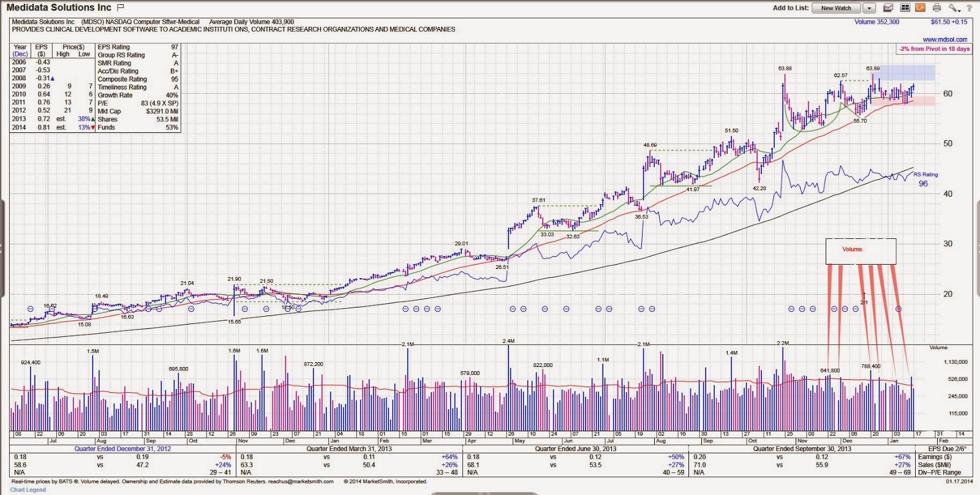
Task: Click the 55.70 price low label
Action: coord(860,121)
